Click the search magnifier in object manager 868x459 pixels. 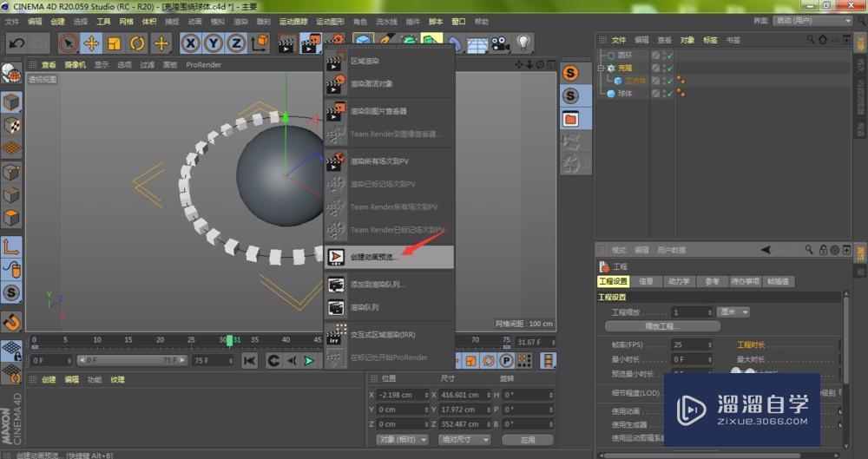click(811, 40)
